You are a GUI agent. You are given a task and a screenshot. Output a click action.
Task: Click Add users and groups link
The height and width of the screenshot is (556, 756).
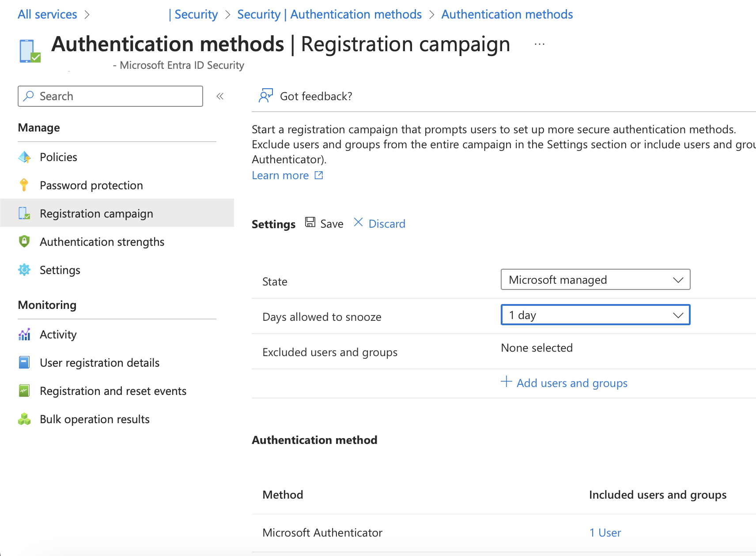(x=564, y=383)
